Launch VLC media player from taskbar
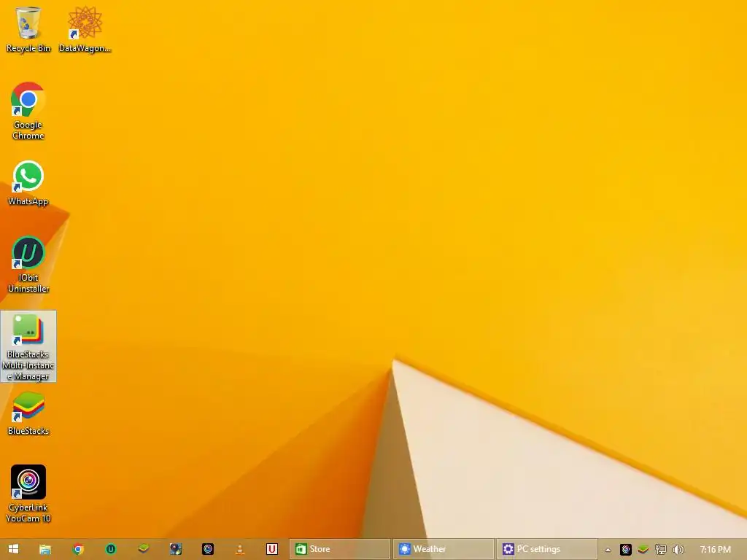The height and width of the screenshot is (560, 747). pos(239,549)
